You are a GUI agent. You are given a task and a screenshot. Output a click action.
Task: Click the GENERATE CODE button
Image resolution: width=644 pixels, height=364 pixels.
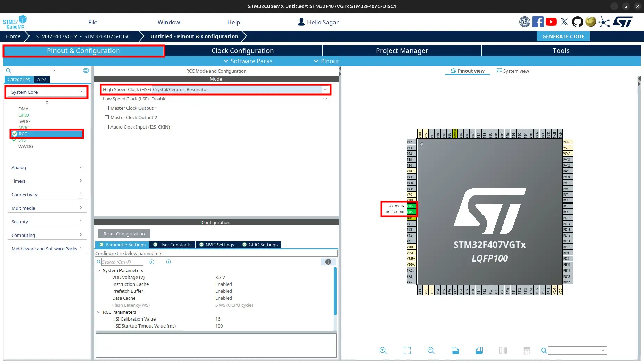(563, 36)
